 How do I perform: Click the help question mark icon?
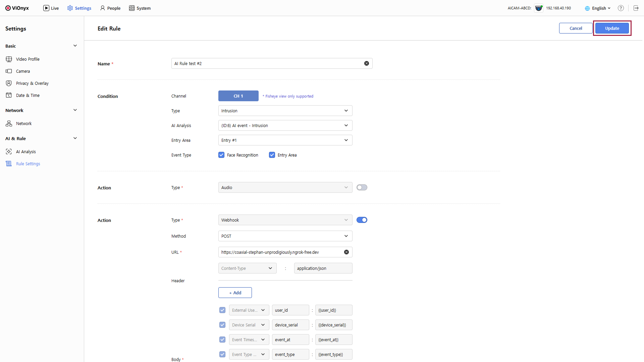pyautogui.click(x=621, y=8)
